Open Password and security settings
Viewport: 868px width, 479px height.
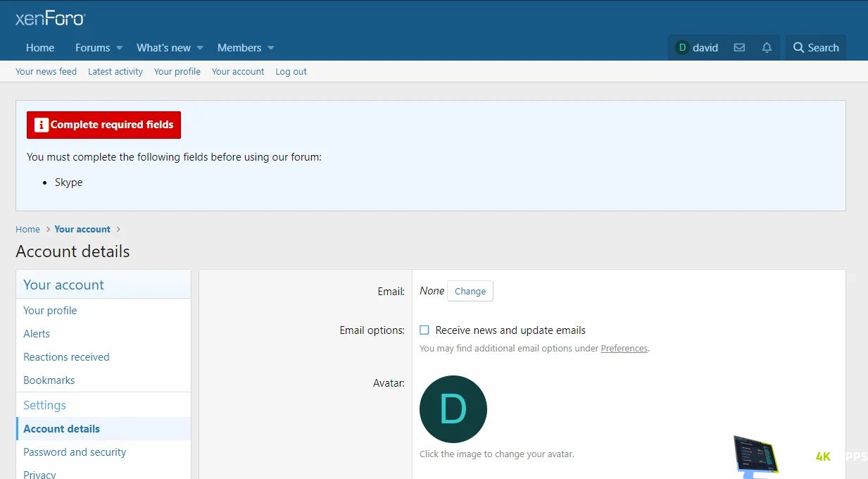point(75,452)
